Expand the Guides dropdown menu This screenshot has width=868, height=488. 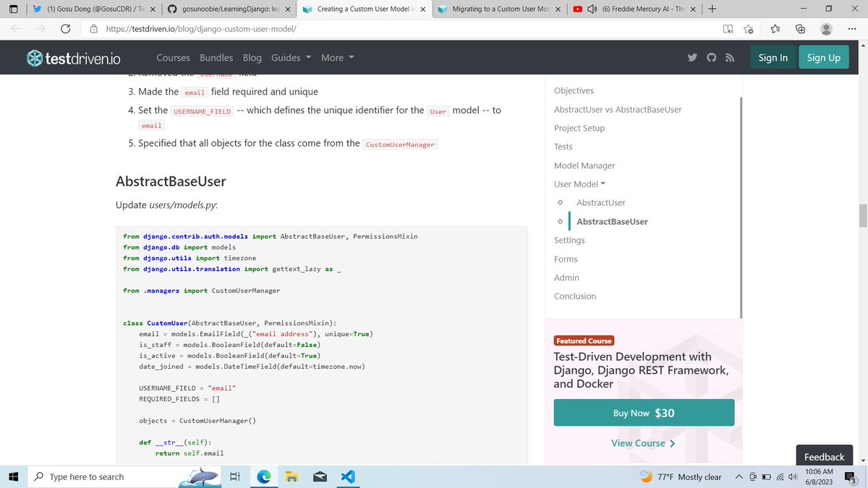[x=291, y=58]
